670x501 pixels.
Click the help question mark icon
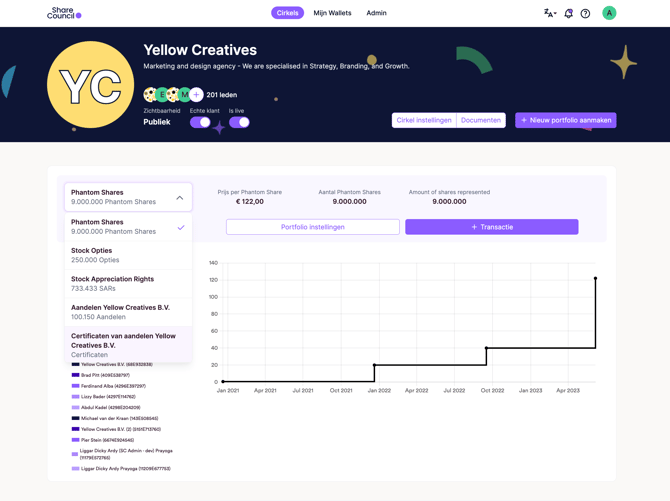[585, 13]
